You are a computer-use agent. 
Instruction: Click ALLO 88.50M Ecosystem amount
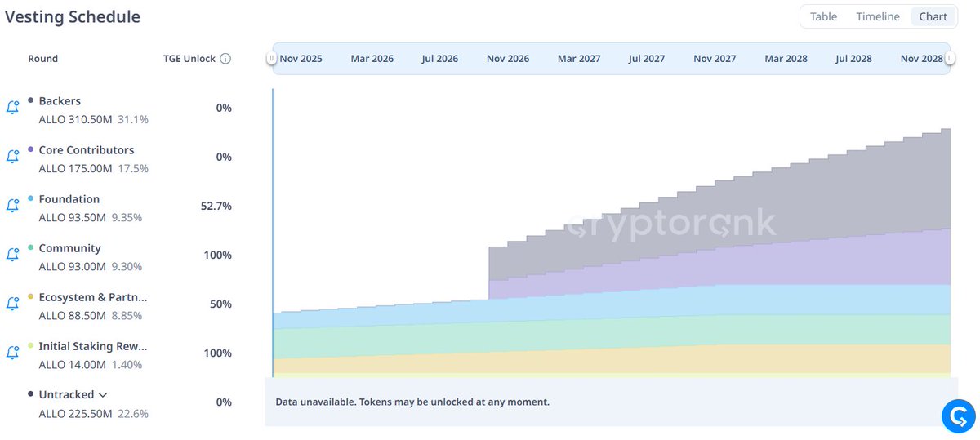(72, 315)
